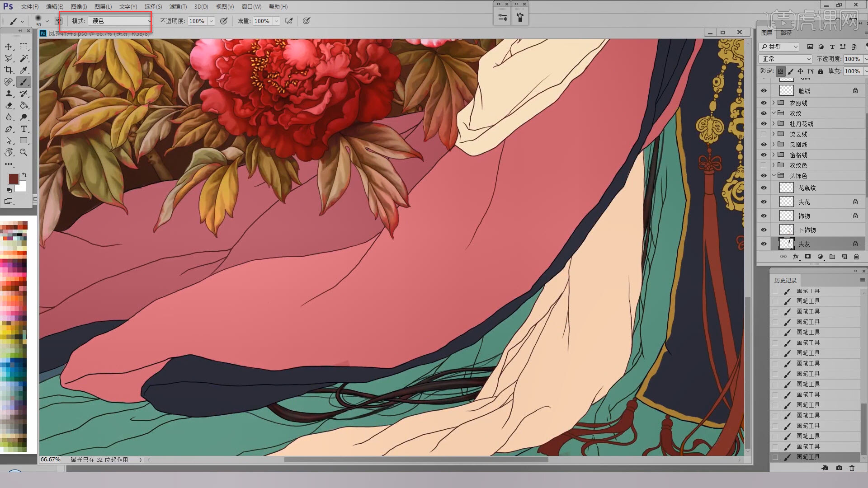Create a new layer
The height and width of the screenshot is (488, 868).
click(844, 257)
